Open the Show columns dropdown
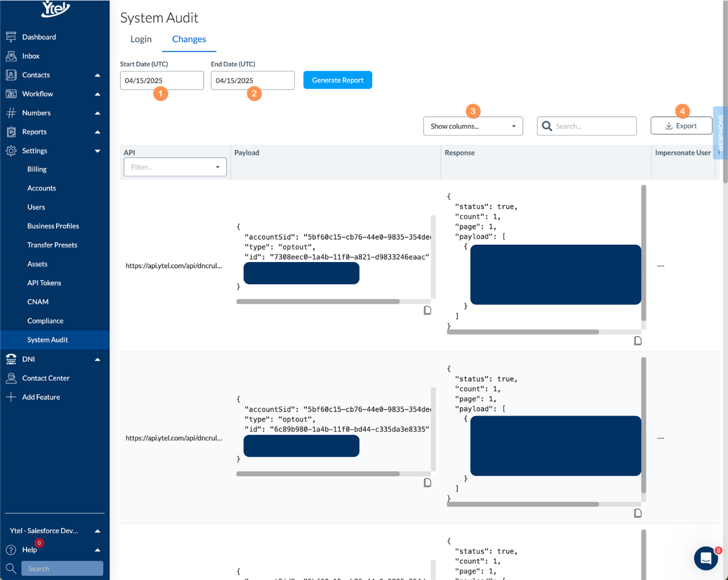 [x=473, y=126]
